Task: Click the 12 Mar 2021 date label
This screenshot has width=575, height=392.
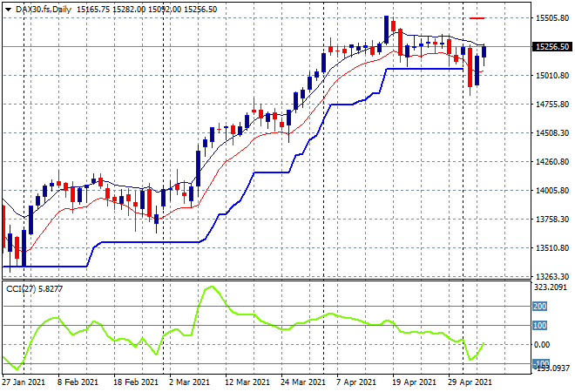Action: (x=247, y=382)
